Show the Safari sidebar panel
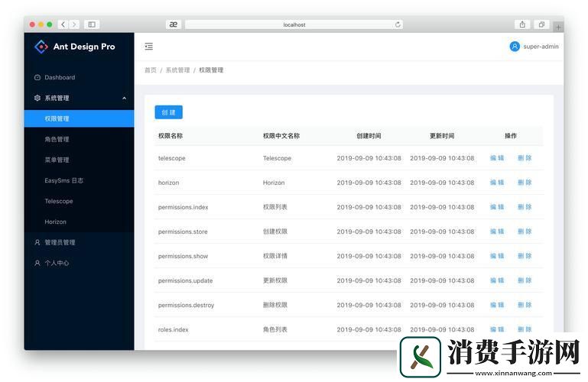This screenshot has width=588, height=382. coord(92,24)
